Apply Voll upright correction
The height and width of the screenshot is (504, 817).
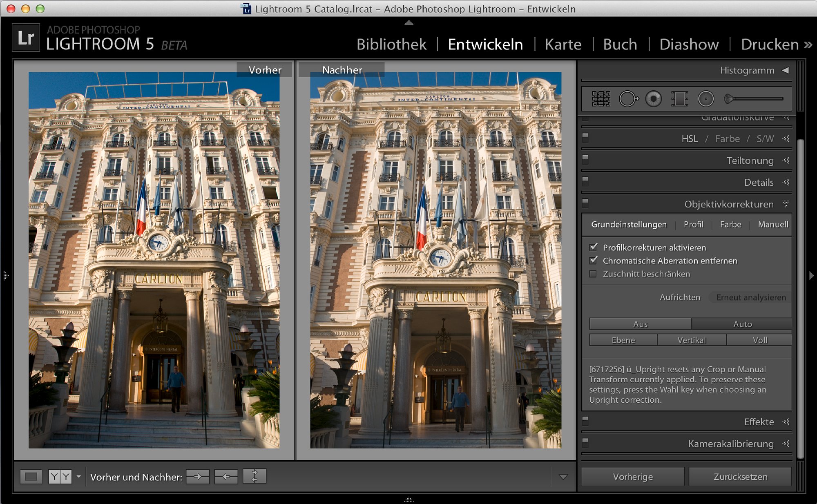tap(759, 340)
